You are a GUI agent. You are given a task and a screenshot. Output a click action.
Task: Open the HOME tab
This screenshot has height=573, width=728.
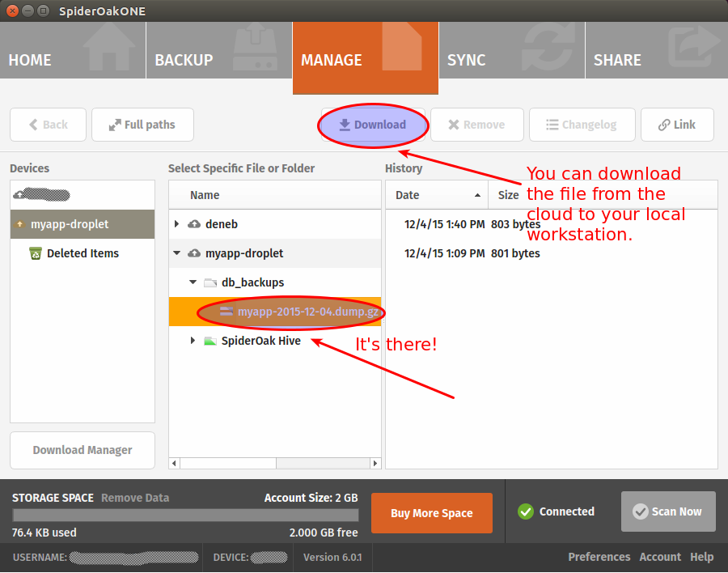point(73,50)
